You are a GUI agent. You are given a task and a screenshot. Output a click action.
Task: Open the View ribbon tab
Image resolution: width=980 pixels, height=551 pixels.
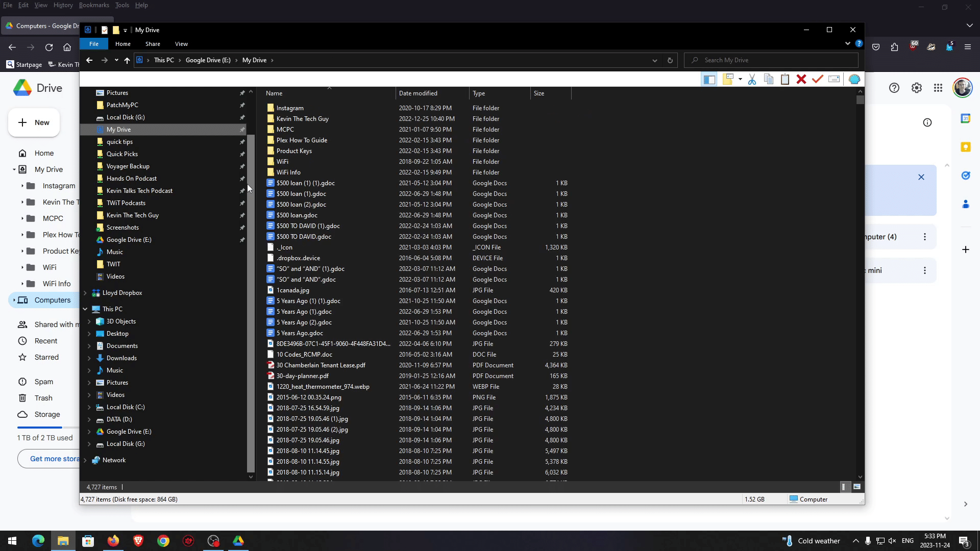tap(181, 44)
